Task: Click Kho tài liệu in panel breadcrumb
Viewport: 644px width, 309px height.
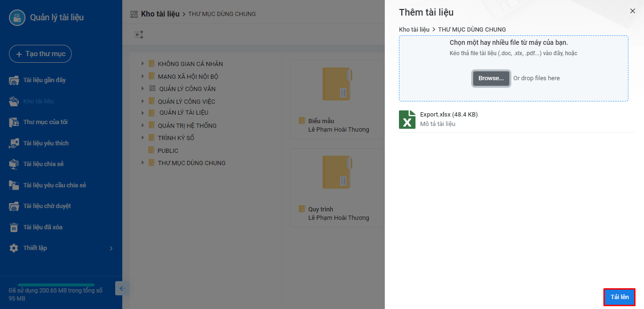Action: (414, 29)
